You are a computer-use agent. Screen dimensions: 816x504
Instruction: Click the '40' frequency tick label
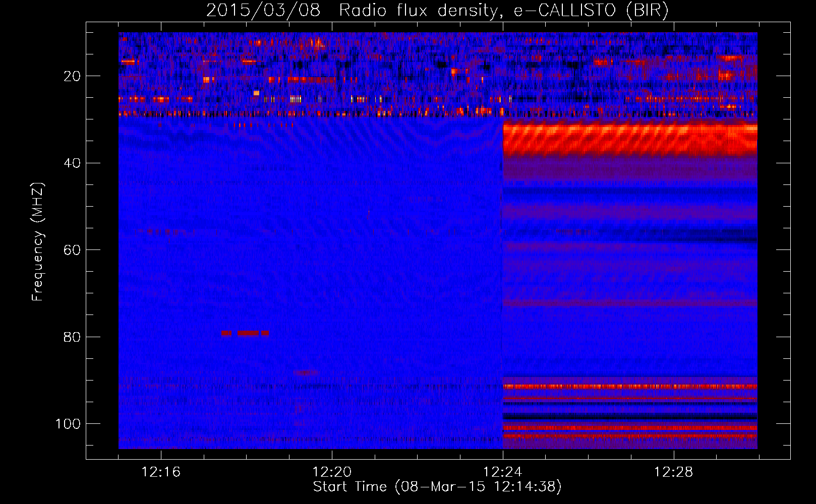tap(73, 163)
